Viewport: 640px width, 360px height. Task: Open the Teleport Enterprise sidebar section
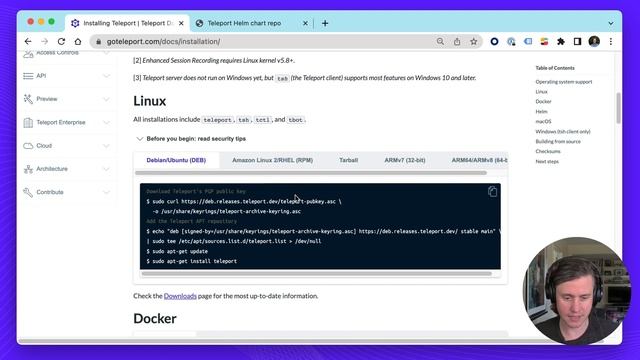(61, 122)
